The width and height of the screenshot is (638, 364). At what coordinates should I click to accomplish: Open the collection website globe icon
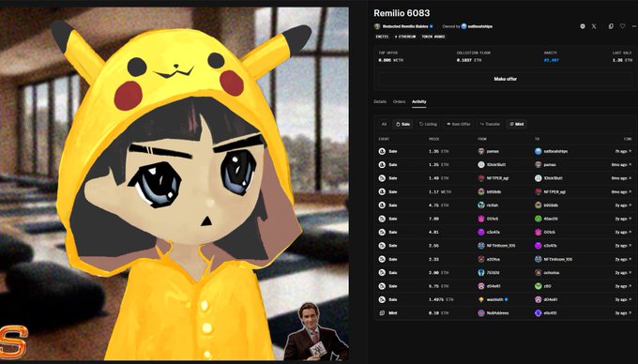[x=583, y=26]
